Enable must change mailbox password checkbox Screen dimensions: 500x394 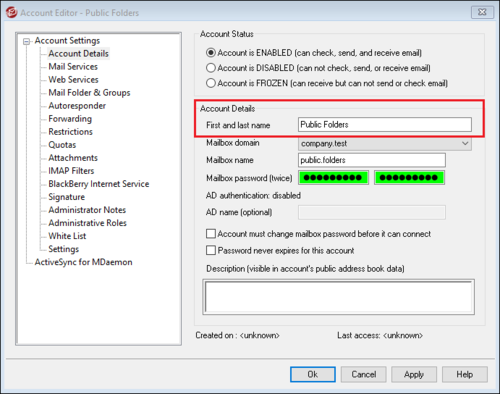point(211,234)
